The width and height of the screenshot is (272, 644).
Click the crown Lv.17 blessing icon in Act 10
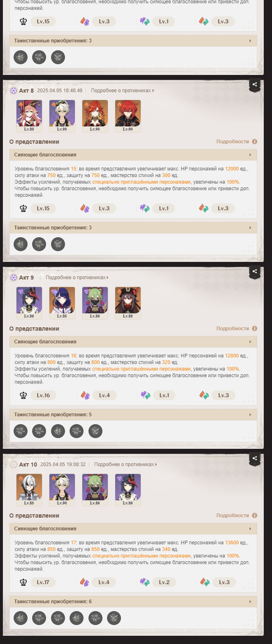coord(23,582)
